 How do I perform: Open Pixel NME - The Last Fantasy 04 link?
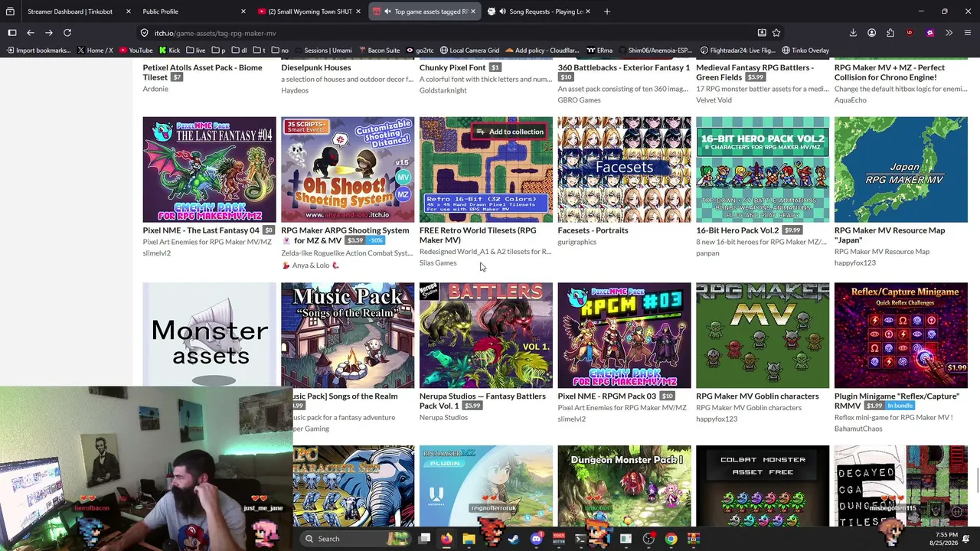[x=201, y=230]
